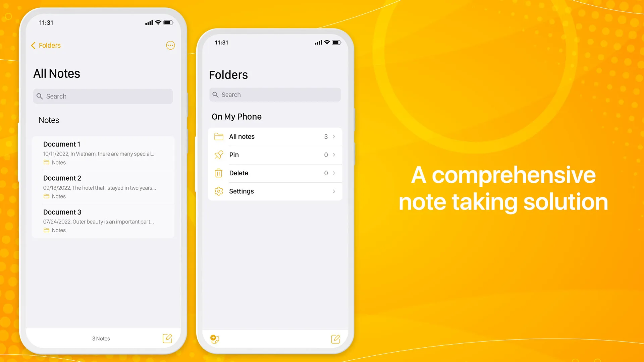Screen dimensions: 644x362
Task: Expand the All Notes folder chevron
Action: click(x=334, y=136)
